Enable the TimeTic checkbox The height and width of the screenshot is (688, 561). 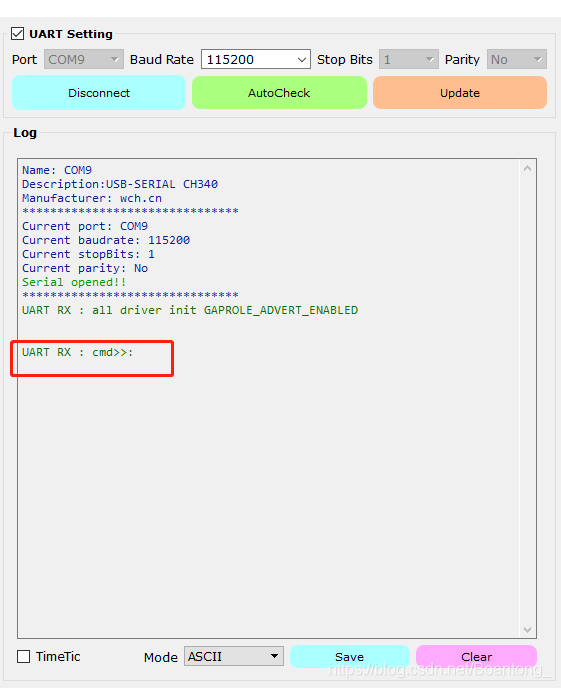pos(23,656)
